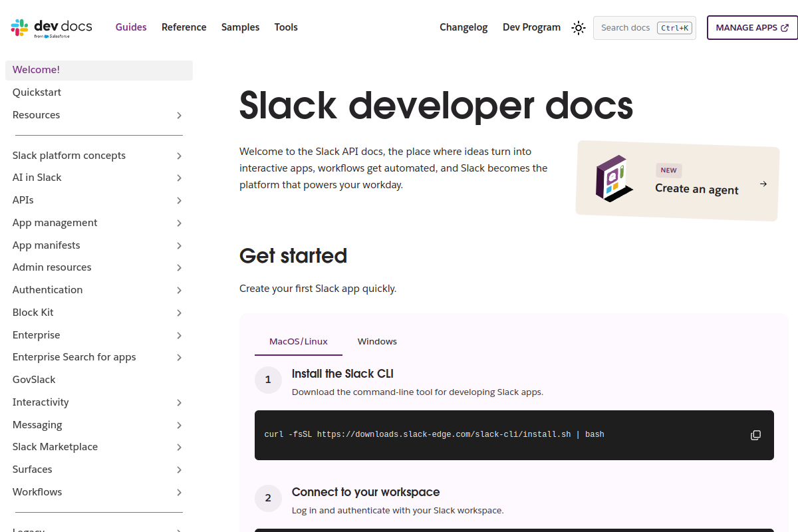Expand the Workflows chevron
798x532 pixels.
point(179,493)
